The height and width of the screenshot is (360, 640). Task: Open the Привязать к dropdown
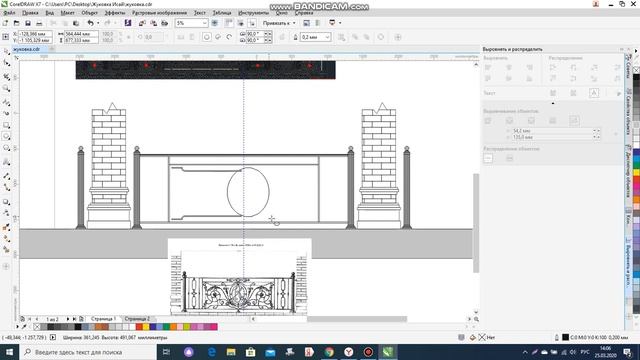coord(279,23)
